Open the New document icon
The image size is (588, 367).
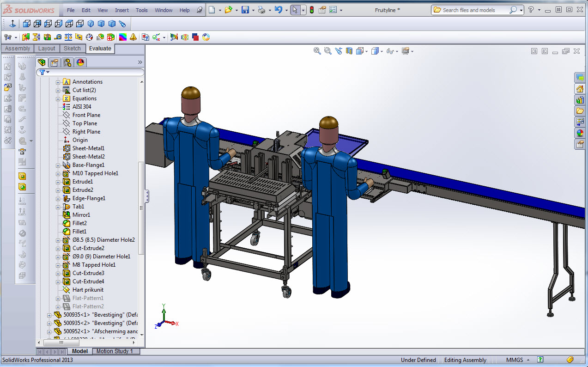212,10
